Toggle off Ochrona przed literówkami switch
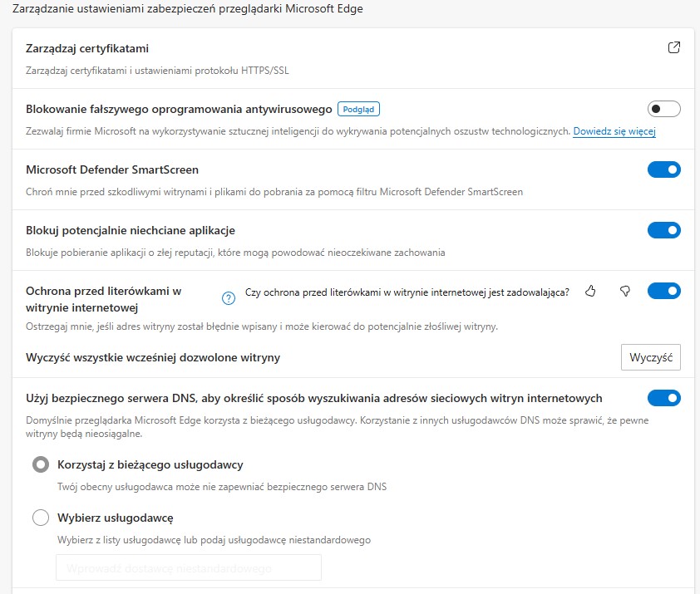 pyautogui.click(x=663, y=291)
